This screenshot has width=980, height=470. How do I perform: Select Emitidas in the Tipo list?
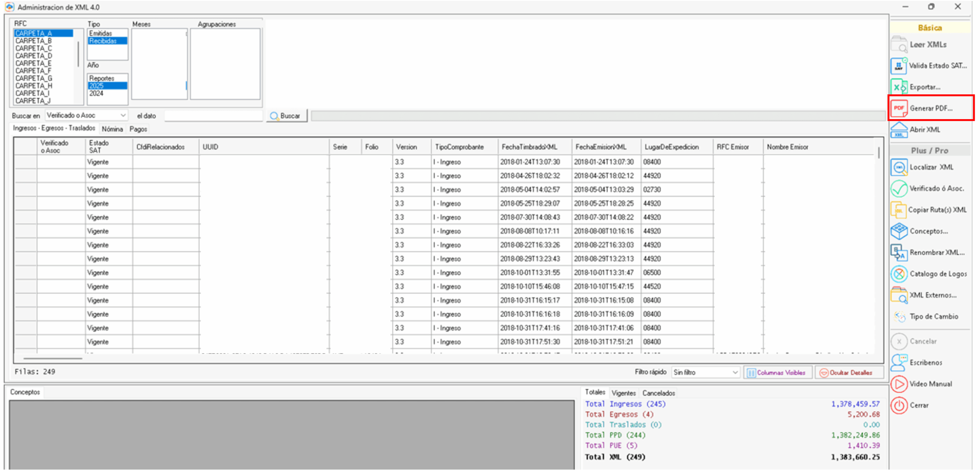[x=100, y=33]
